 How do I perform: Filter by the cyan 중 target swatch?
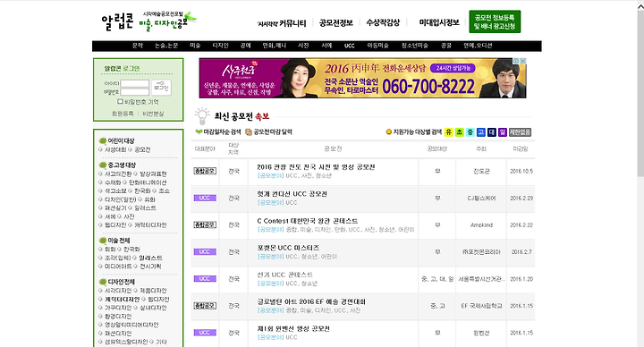point(470,132)
